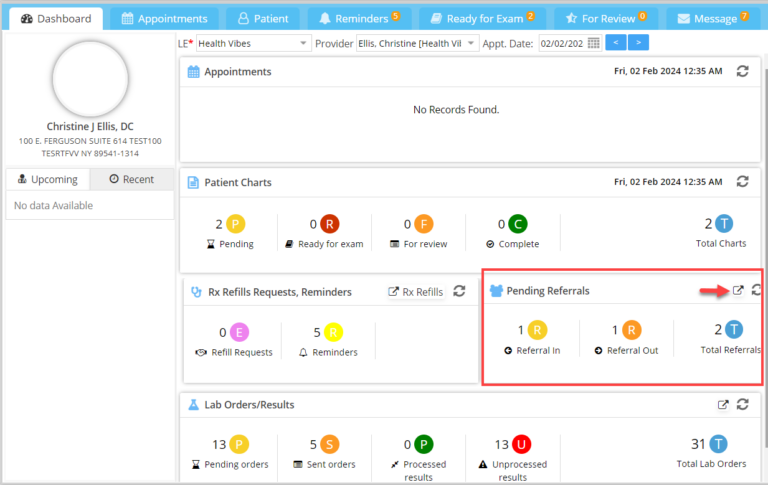Select the Upcoming tab in sidebar
The width and height of the screenshot is (768, 485).
pyautogui.click(x=48, y=179)
